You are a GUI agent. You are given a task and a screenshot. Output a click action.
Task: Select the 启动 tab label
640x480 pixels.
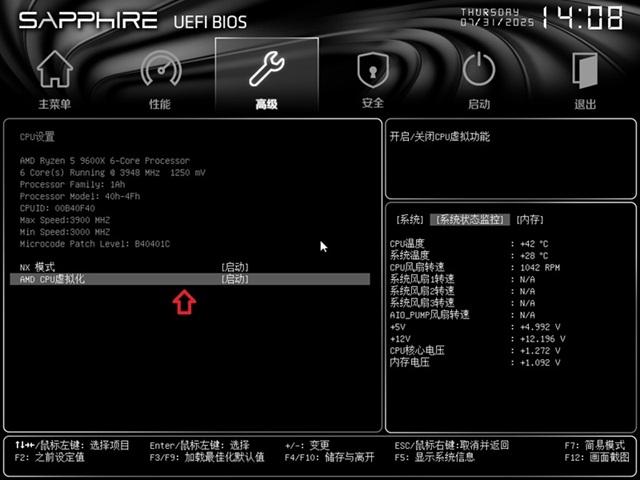(x=479, y=104)
